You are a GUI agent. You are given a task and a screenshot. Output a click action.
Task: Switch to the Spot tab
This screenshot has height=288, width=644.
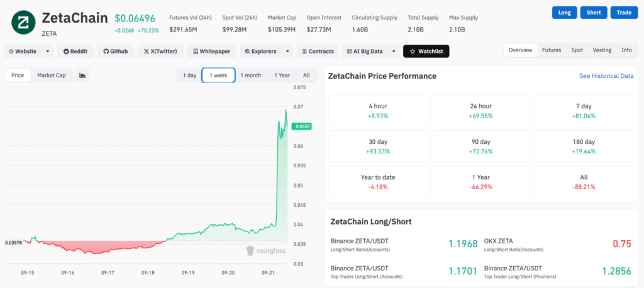(577, 50)
